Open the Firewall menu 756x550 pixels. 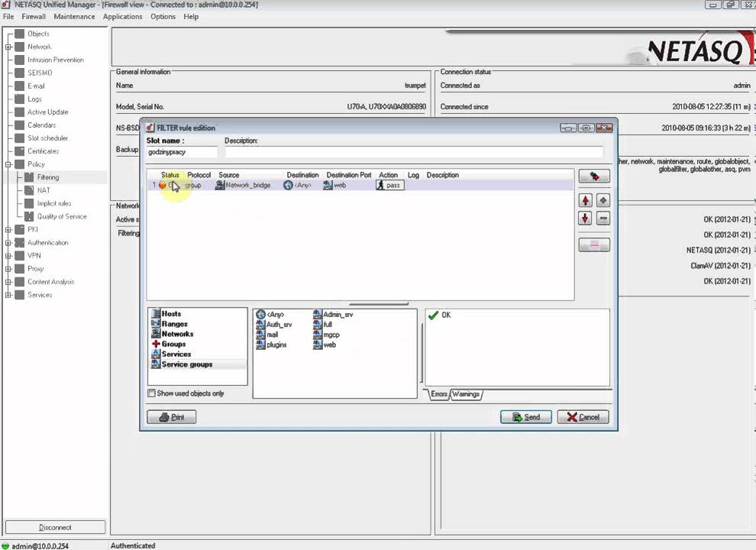(34, 16)
